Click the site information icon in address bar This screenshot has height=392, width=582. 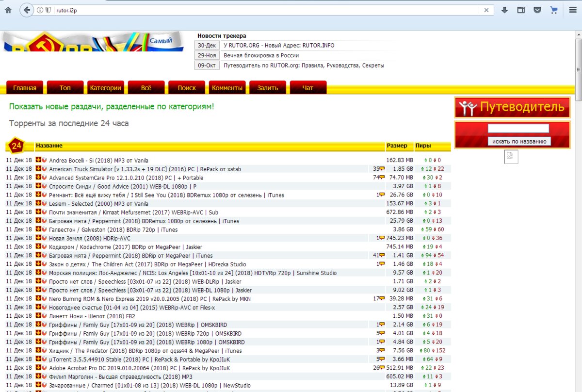pyautogui.click(x=40, y=10)
